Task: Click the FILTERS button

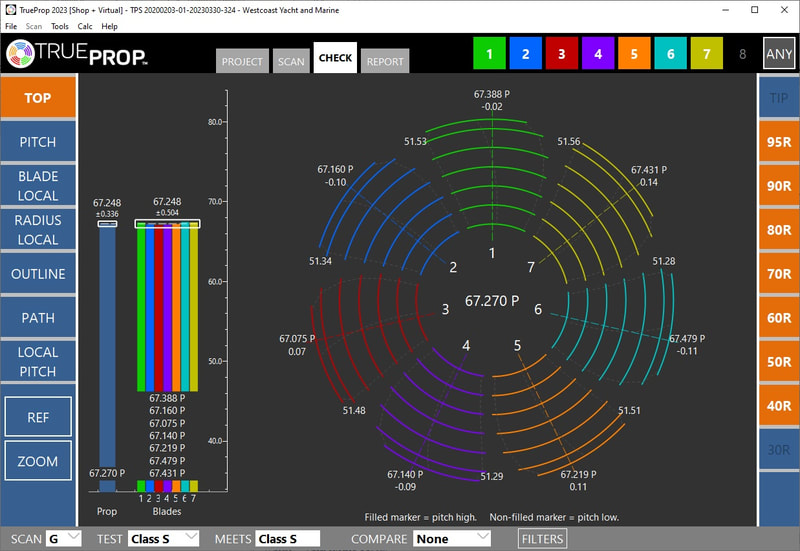Action: (x=543, y=539)
